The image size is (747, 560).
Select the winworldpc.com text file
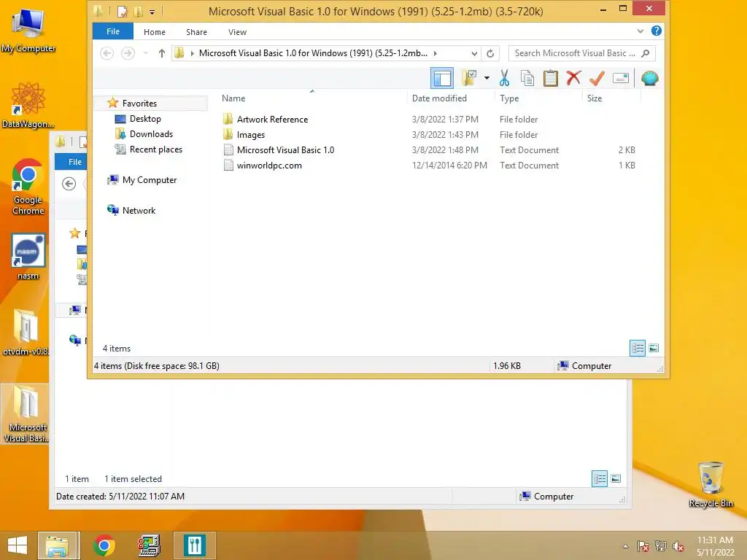point(269,166)
